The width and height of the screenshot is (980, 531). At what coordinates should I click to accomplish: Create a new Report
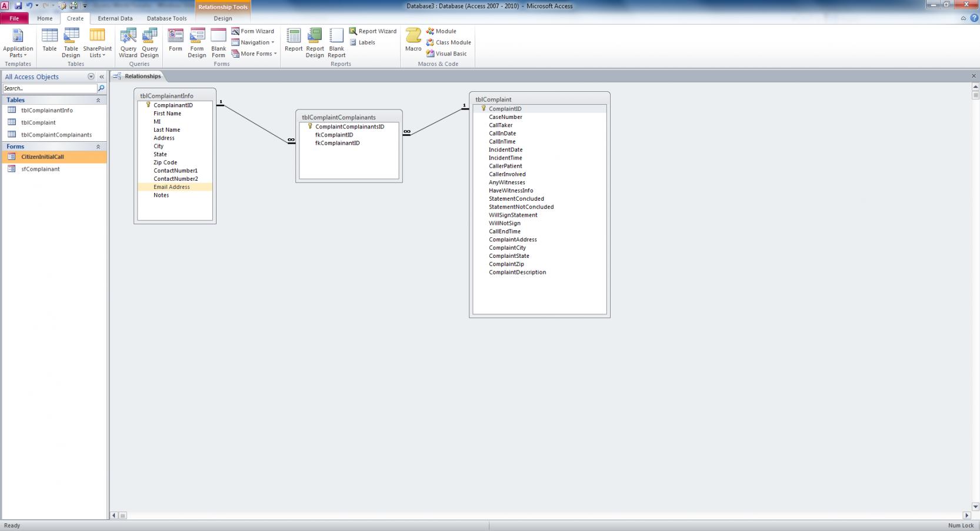point(294,40)
